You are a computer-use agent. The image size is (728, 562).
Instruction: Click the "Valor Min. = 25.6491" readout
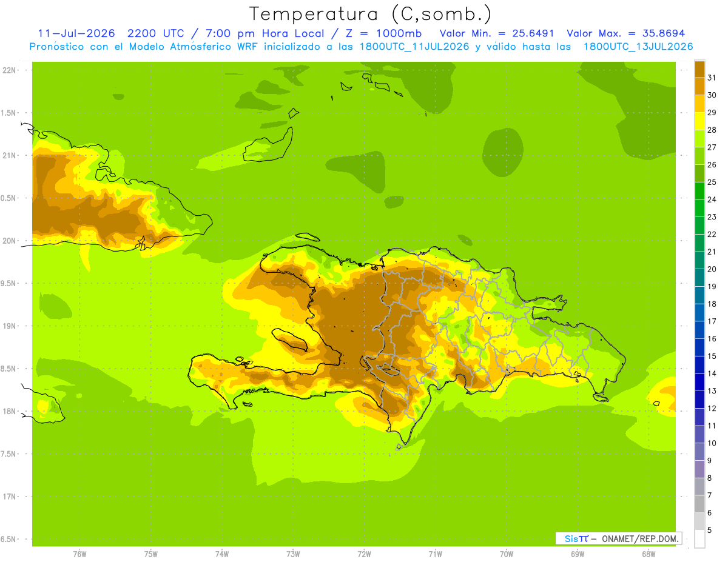(x=496, y=33)
